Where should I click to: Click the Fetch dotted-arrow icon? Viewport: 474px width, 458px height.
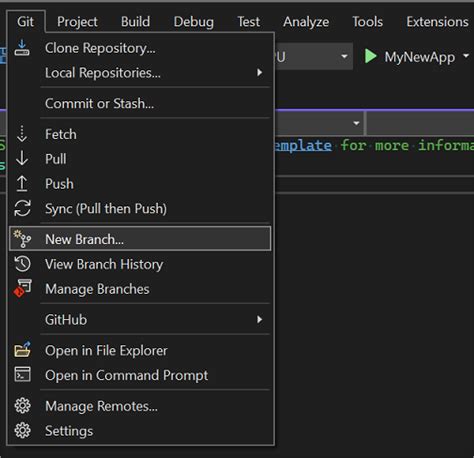pos(22,134)
